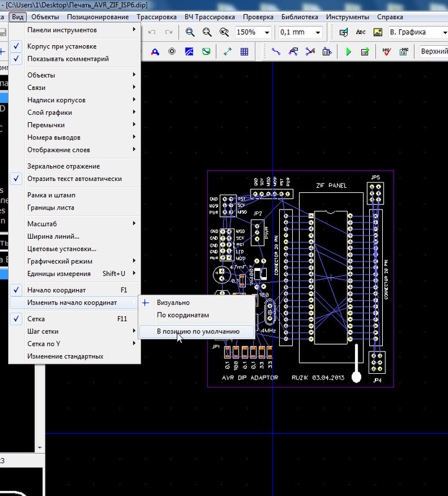448x496 pixels.
Task: Run the DRC check icon
Action: (387, 51)
